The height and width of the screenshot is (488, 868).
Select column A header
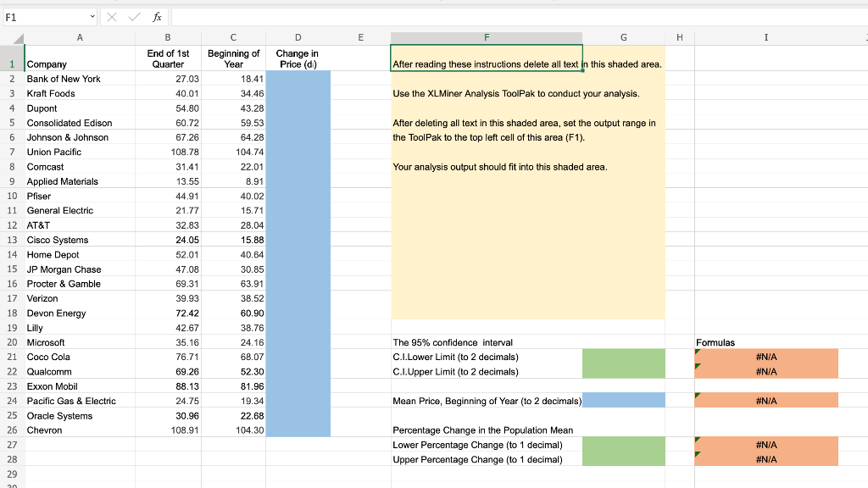[x=80, y=37]
